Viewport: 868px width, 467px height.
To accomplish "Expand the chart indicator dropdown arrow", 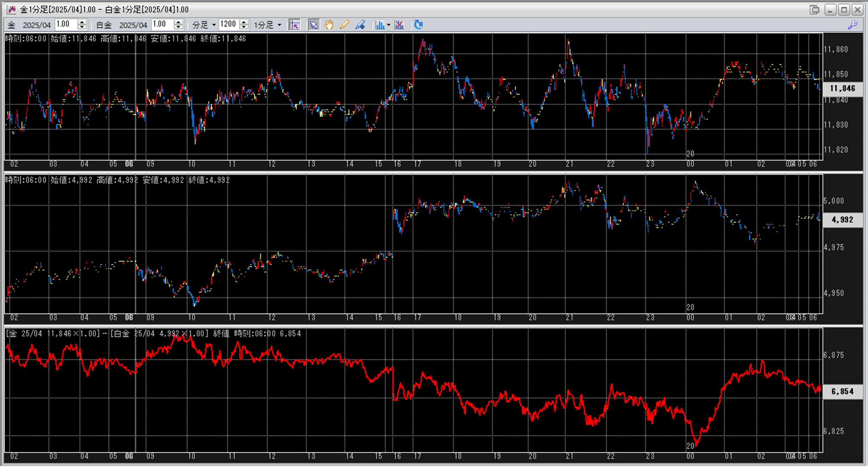I will 388,25.
